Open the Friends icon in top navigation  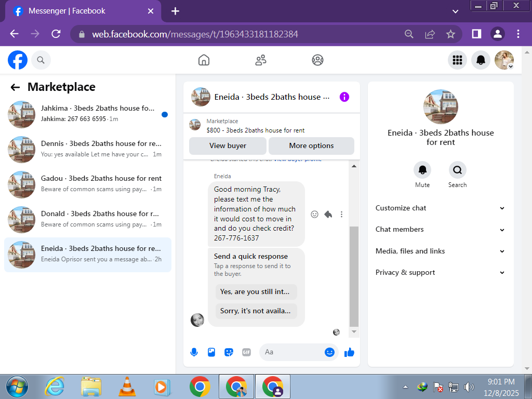click(x=261, y=60)
